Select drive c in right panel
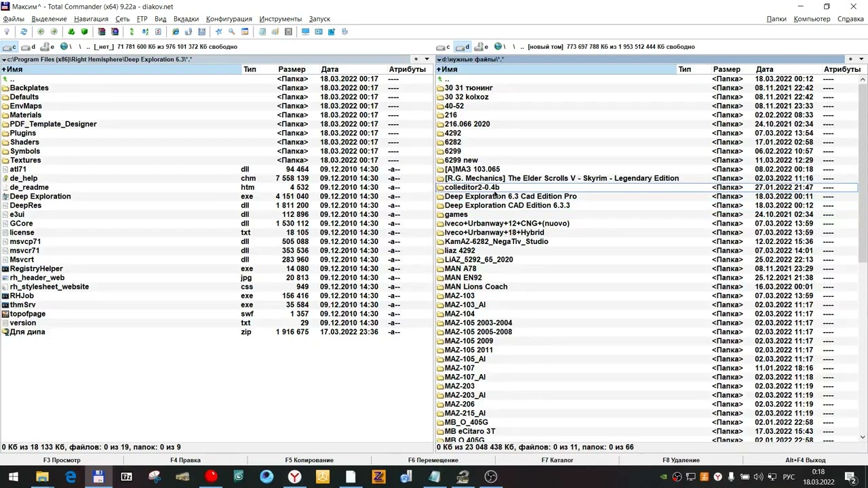 pos(443,47)
